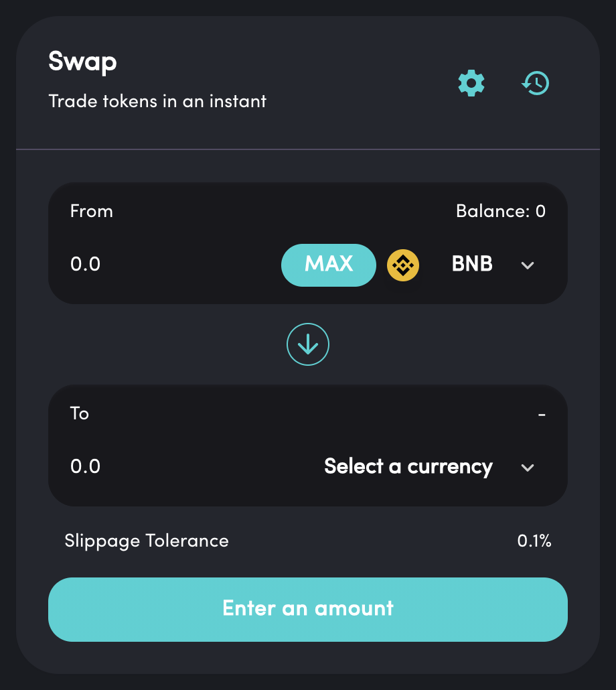Click the Swap heading
Viewport: 616px width, 690px height.
[x=83, y=62]
